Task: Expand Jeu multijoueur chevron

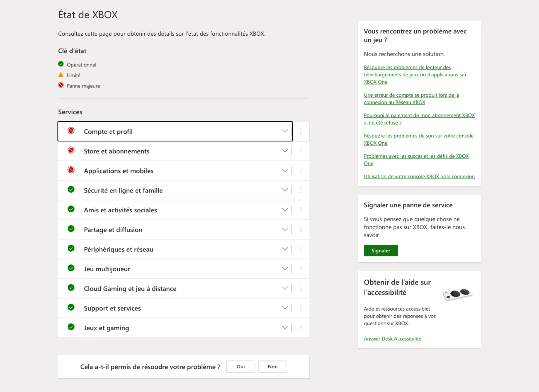Action: 285,269
